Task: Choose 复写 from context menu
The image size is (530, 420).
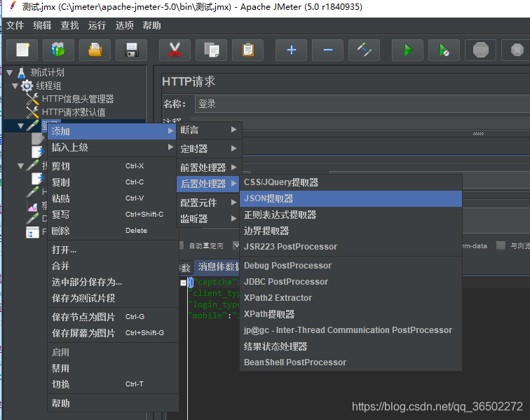Action: [x=112, y=215]
